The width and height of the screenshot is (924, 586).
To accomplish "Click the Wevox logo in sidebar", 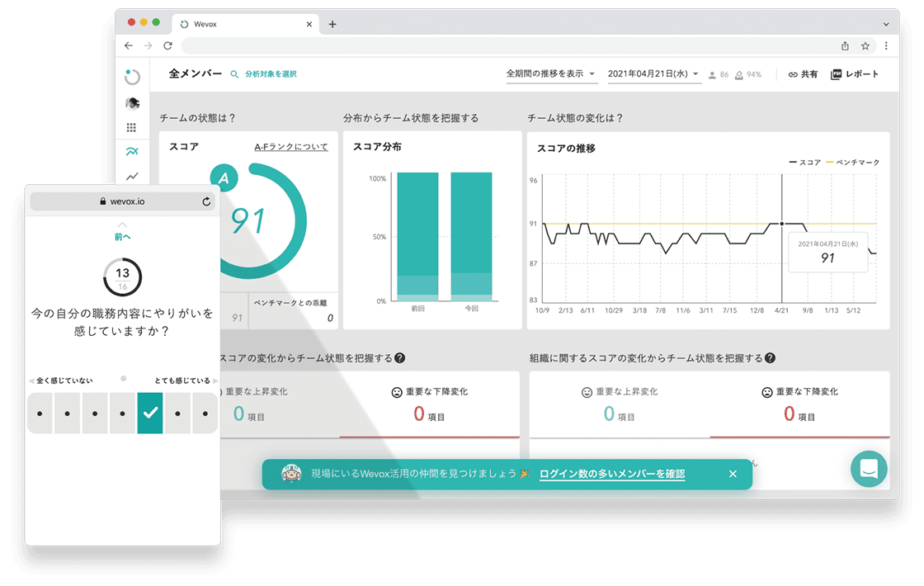I will (x=132, y=77).
